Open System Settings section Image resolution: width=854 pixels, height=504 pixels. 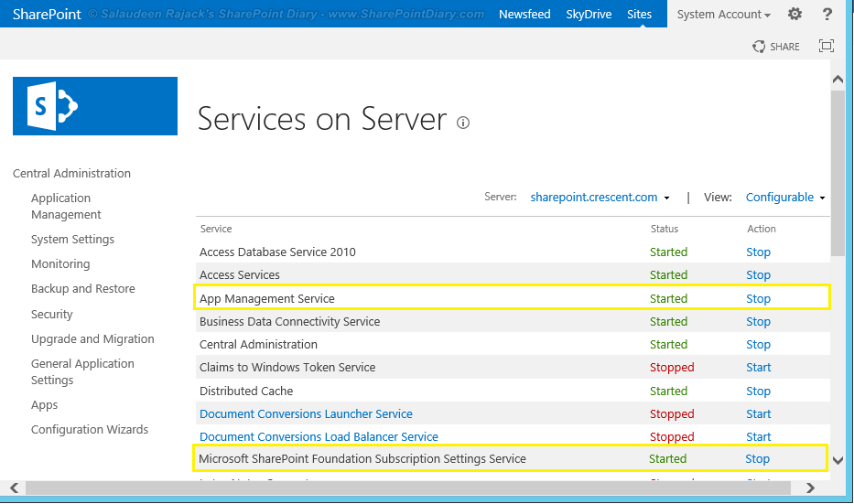click(72, 239)
